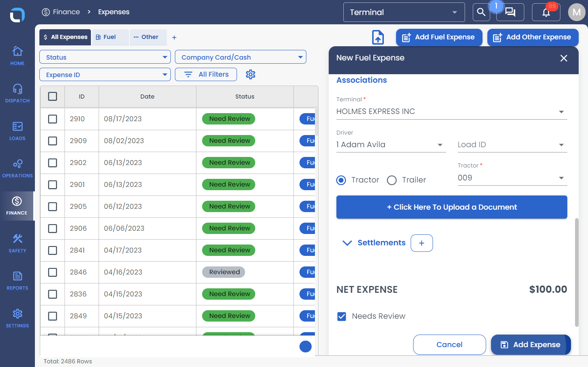Viewport: 588px width, 367px height.
Task: Open Company Card/Cash filter dropdown
Action: (241, 57)
